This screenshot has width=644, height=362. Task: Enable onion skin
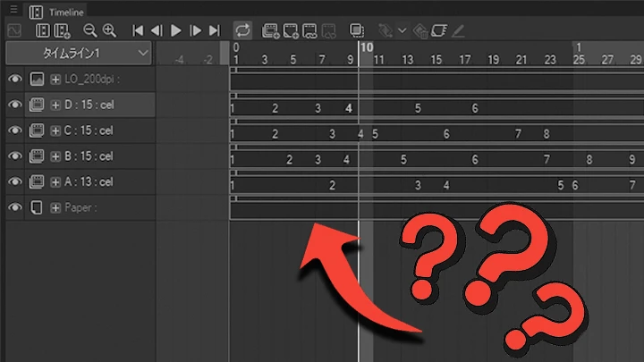click(x=357, y=30)
